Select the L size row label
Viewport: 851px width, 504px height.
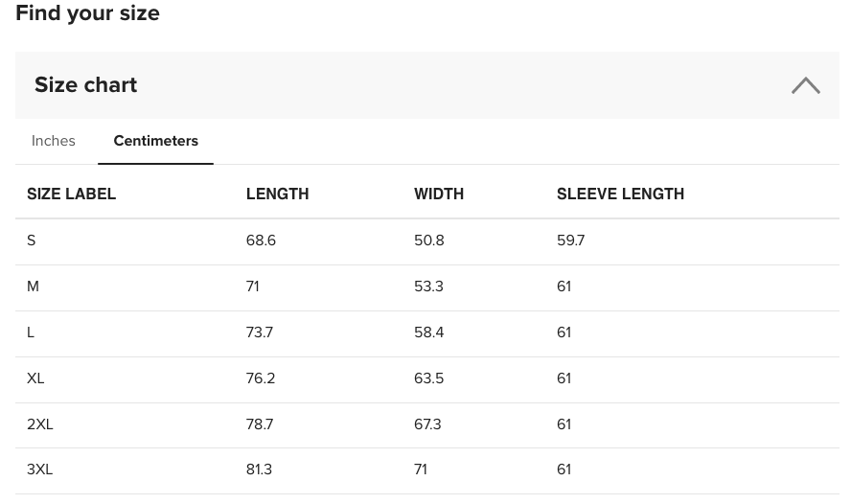[x=31, y=332]
